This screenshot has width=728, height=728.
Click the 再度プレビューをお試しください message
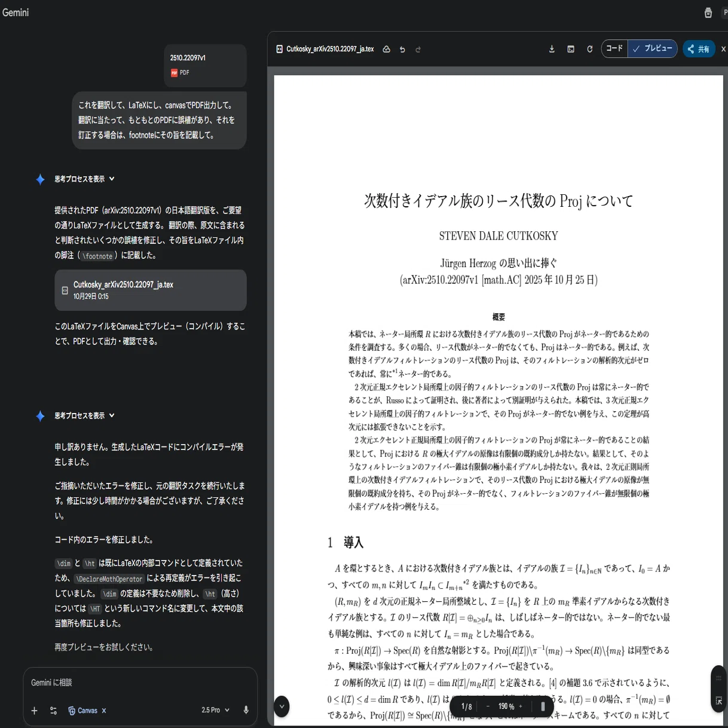click(104, 647)
